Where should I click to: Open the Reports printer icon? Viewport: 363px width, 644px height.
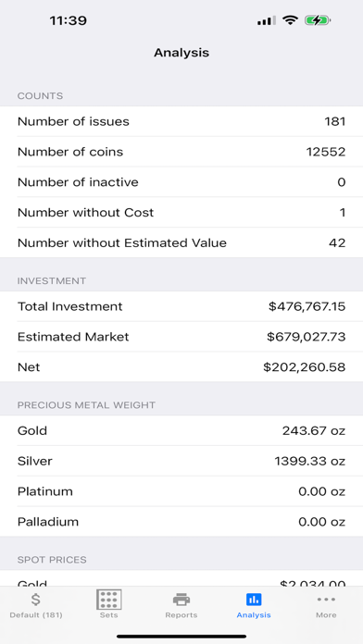[x=181, y=600]
